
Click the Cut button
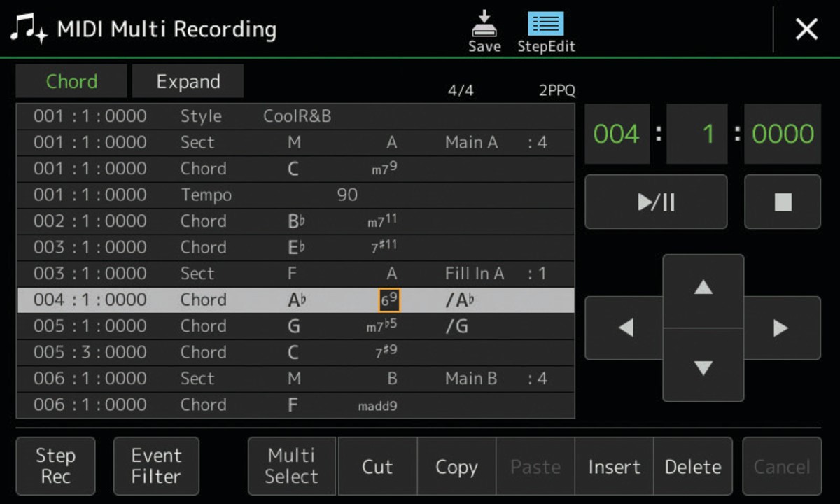click(x=377, y=466)
